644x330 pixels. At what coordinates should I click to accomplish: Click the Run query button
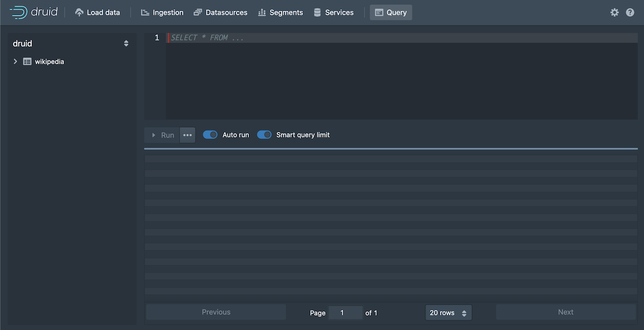click(x=162, y=135)
